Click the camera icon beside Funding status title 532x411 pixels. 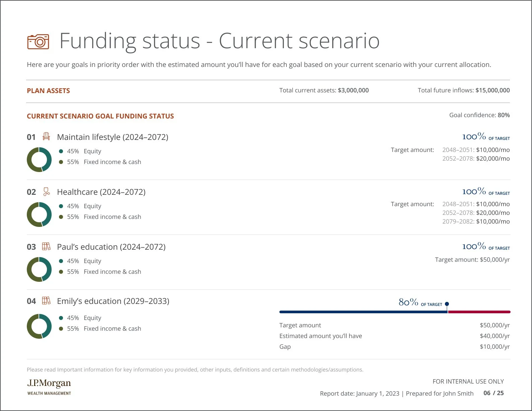(38, 42)
